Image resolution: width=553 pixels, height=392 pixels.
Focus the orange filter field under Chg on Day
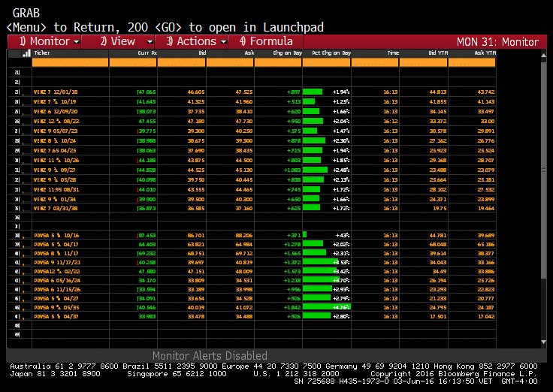[278, 63]
